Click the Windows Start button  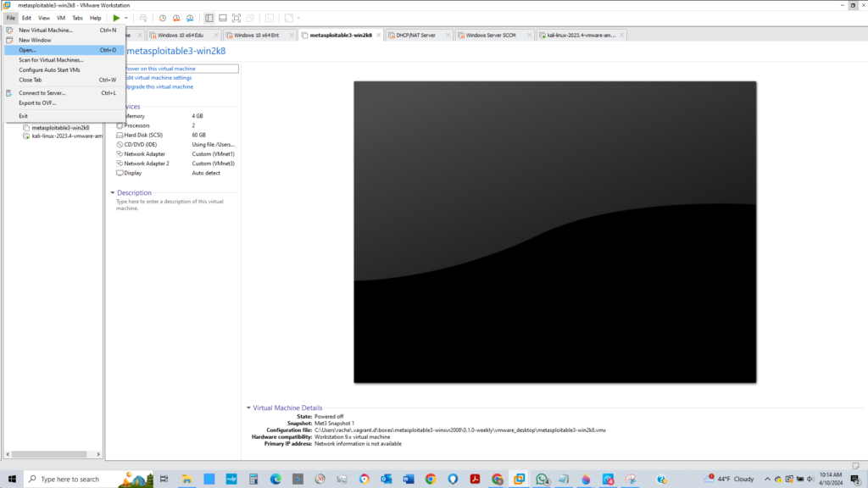(12, 480)
